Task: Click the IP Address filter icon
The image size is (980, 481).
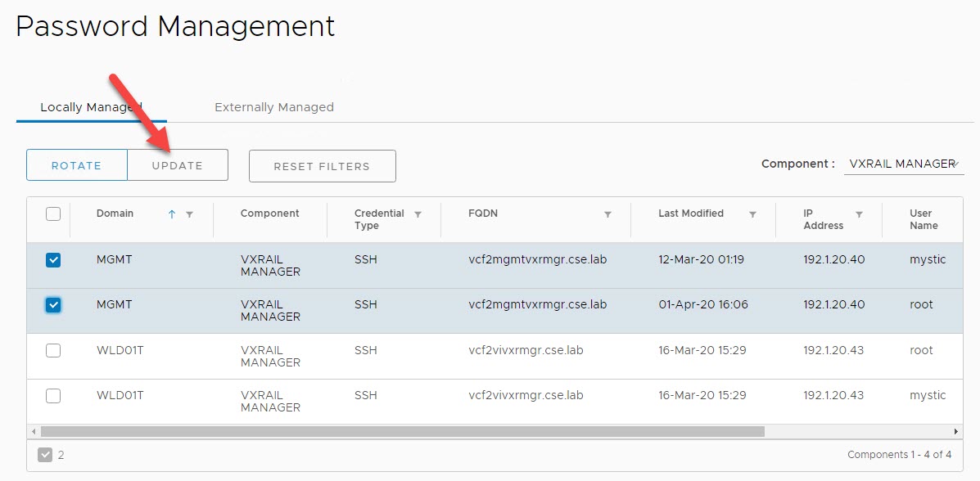Action: [x=859, y=214]
